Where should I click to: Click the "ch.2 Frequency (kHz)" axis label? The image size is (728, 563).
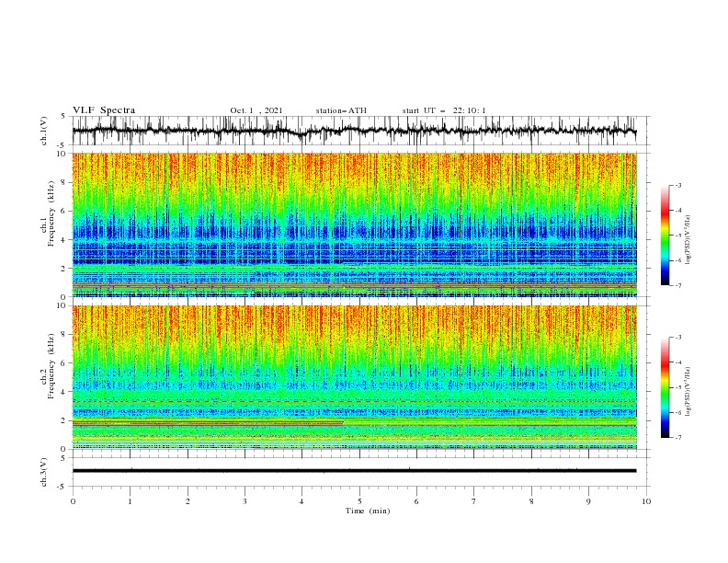click(49, 366)
